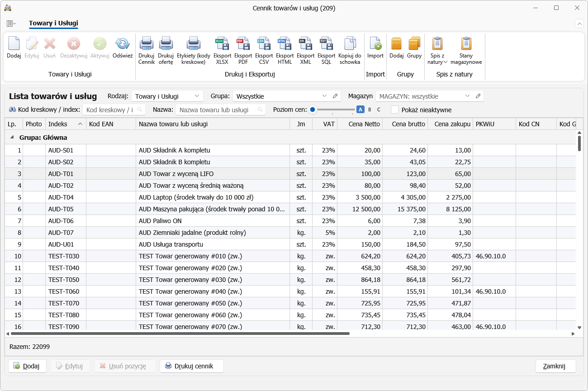Open Stany magazynowe clipboard icon
This screenshot has height=391, width=588.
point(466,44)
